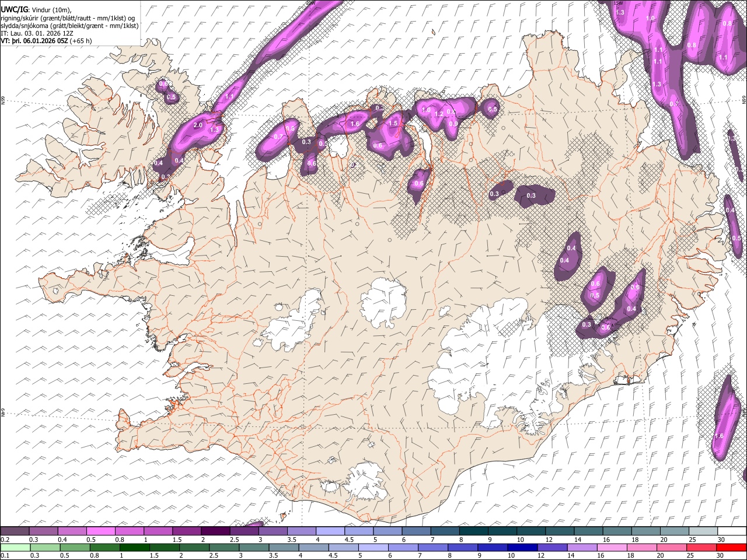Click the "0.1" number under the bottom legend row
The height and width of the screenshot is (560, 747).
[4, 556]
